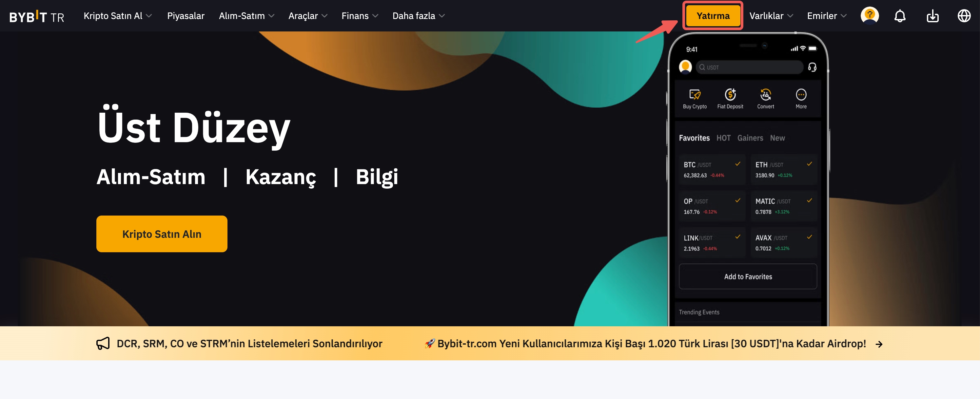Click the megaphone announcement icon
The image size is (980, 399).
(x=103, y=343)
